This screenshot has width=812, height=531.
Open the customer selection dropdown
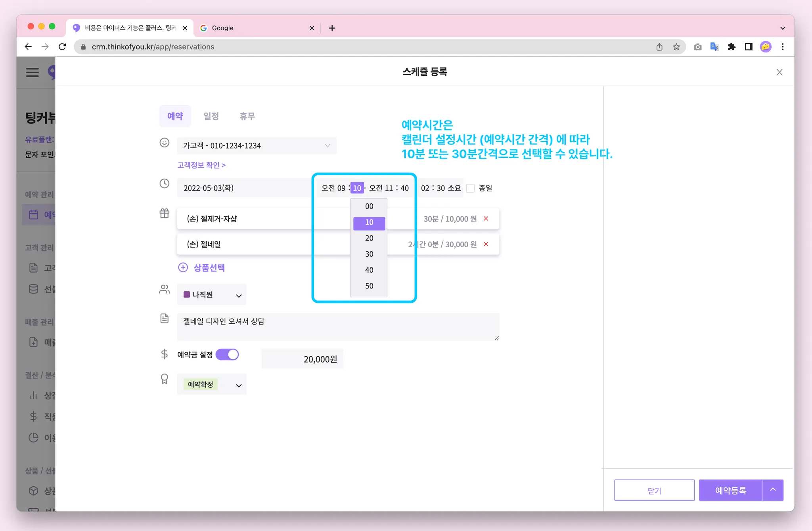[257, 145]
